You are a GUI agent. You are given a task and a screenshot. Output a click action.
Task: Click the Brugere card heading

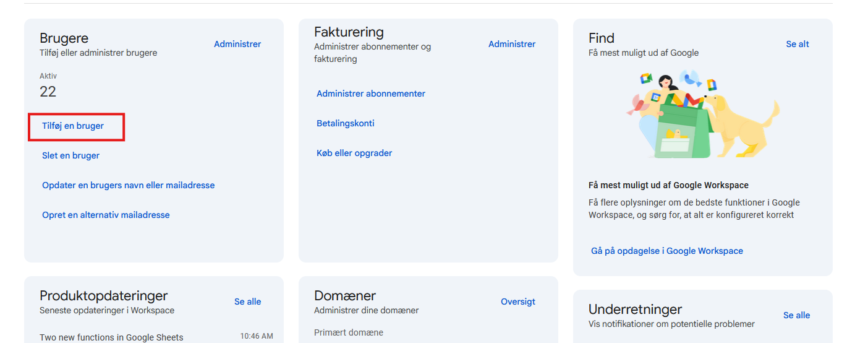coord(64,38)
